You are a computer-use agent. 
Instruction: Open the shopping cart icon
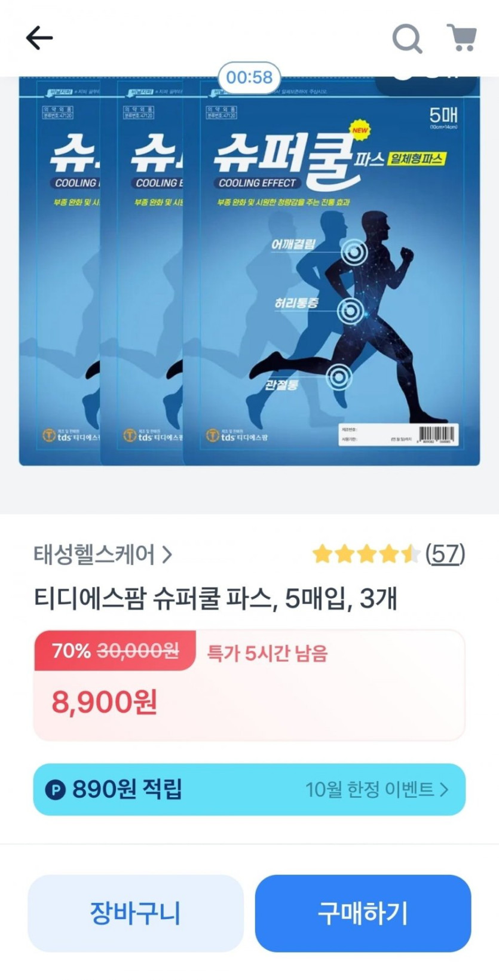point(462,38)
